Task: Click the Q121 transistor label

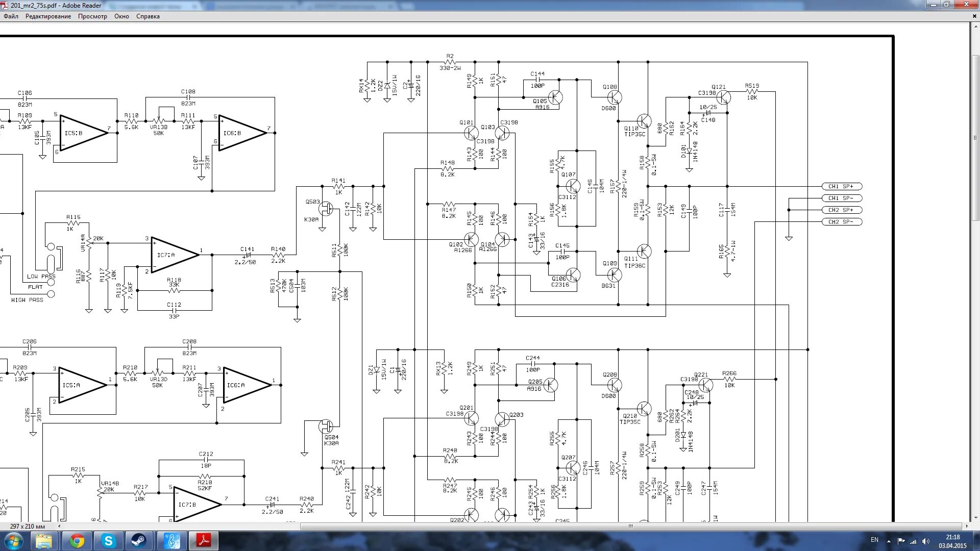Action: click(719, 87)
